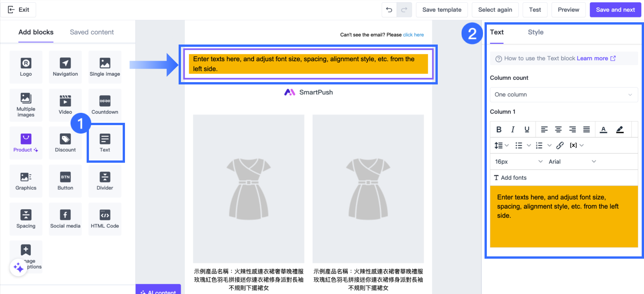644x294 pixels.
Task: Add a Countdown block
Action: coord(105,105)
